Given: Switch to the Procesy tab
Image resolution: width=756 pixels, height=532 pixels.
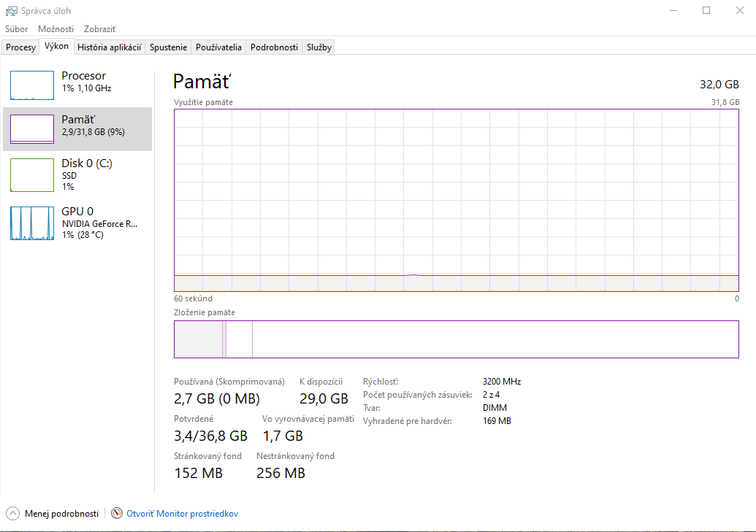Looking at the screenshot, I should pyautogui.click(x=20, y=47).
